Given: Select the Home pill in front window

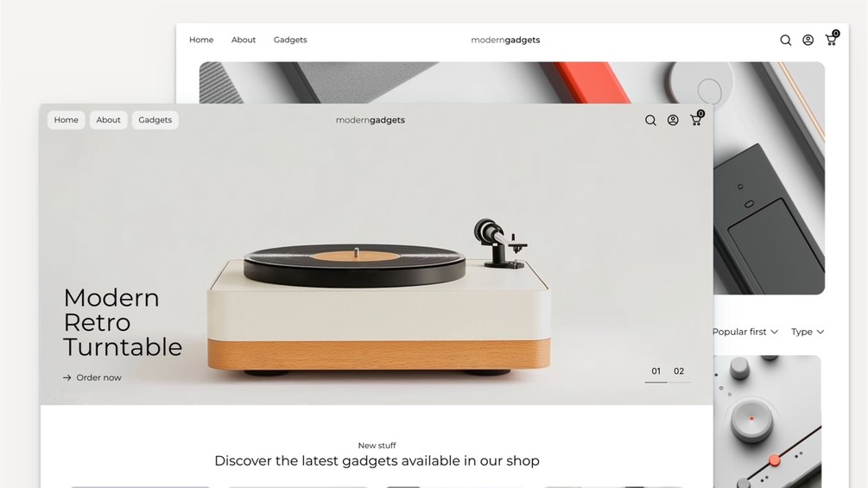Looking at the screenshot, I should pyautogui.click(x=66, y=120).
